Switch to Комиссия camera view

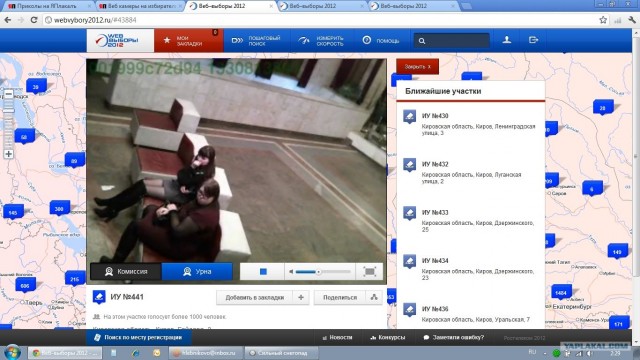tap(126, 271)
